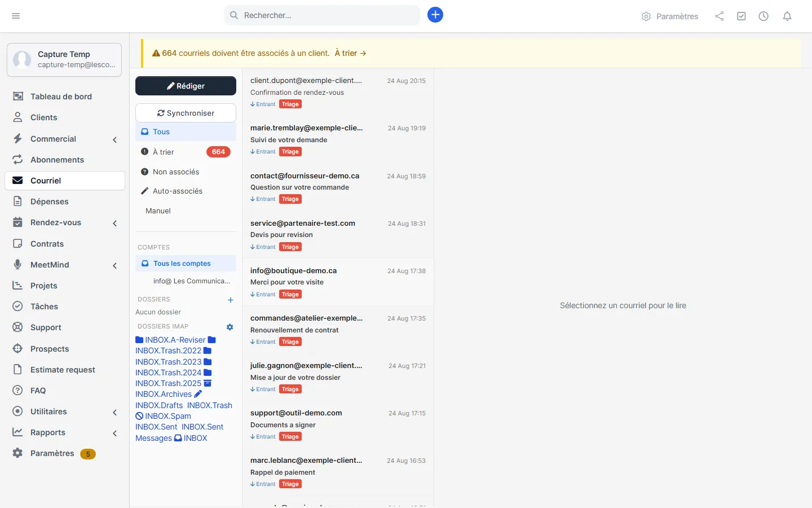812x508 pixels.
Task: Select the À trier filter
Action: [x=186, y=152]
